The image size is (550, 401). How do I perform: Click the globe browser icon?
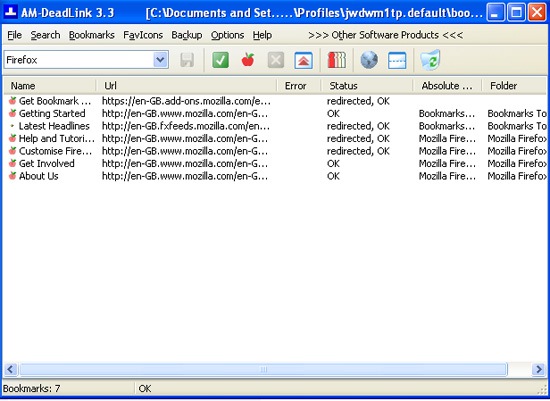pos(369,60)
